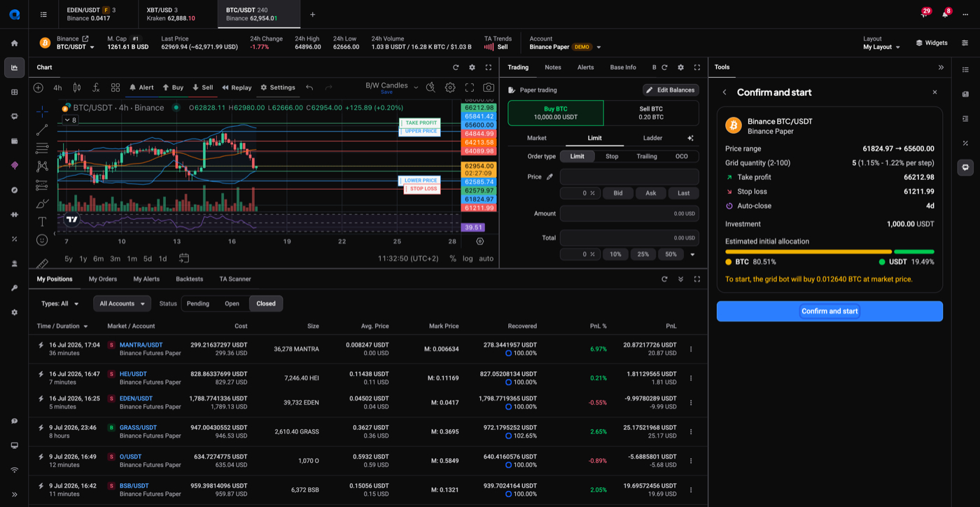Open the All Accounts filter dropdown
980x507 pixels.
pos(122,303)
